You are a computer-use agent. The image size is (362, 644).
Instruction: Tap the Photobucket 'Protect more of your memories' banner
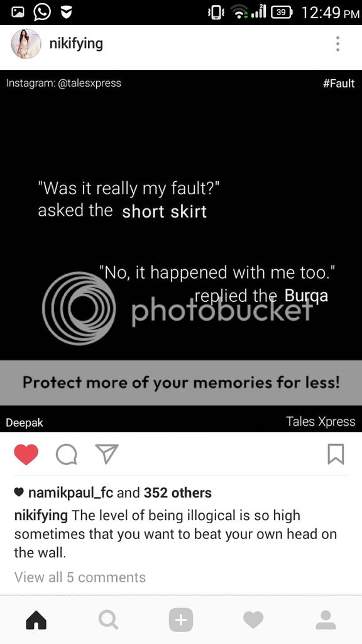[x=181, y=383]
